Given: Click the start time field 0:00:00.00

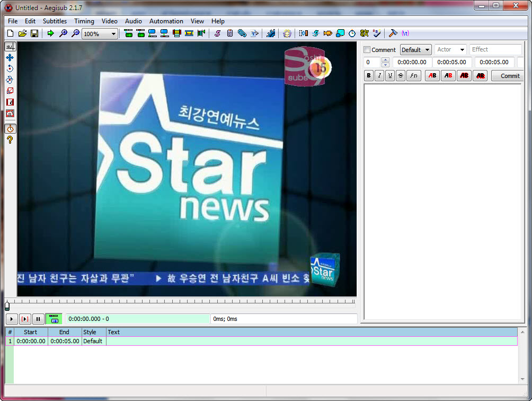Looking at the screenshot, I should click(412, 62).
